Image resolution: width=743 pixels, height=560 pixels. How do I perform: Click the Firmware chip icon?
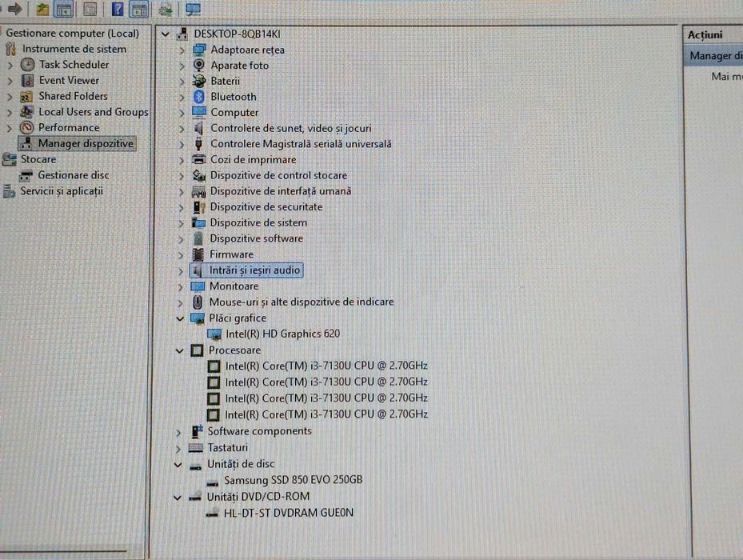pos(198,254)
